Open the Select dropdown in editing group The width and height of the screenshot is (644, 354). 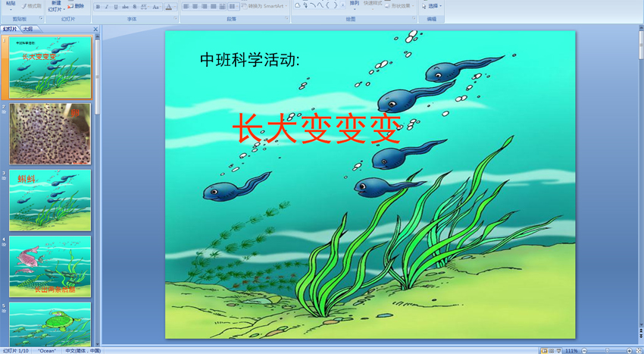point(432,5)
